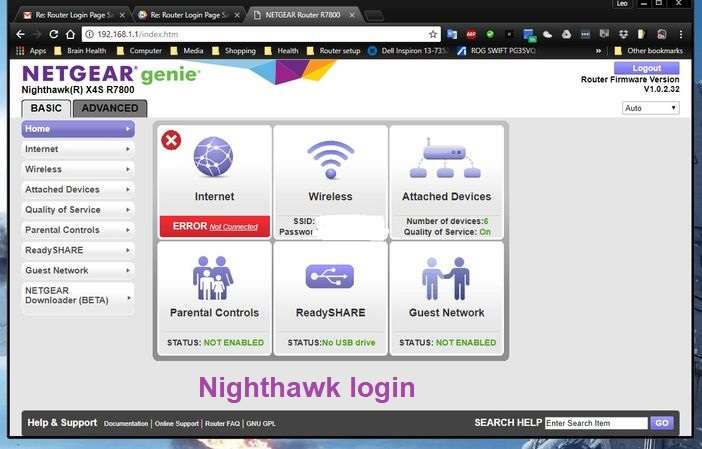Select ReadySHARE in the left sidebar

tap(77, 250)
